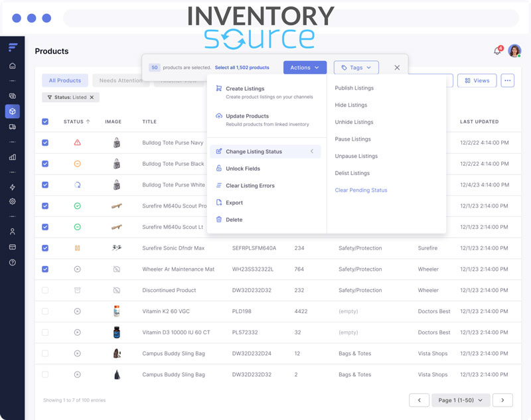Click syncing status icon for Bulldog Tote Purse White
Screen dimensions: 531x420
(77, 184)
